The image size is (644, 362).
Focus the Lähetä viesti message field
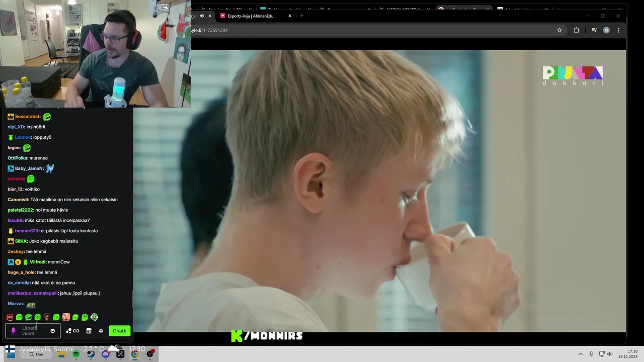click(33, 331)
